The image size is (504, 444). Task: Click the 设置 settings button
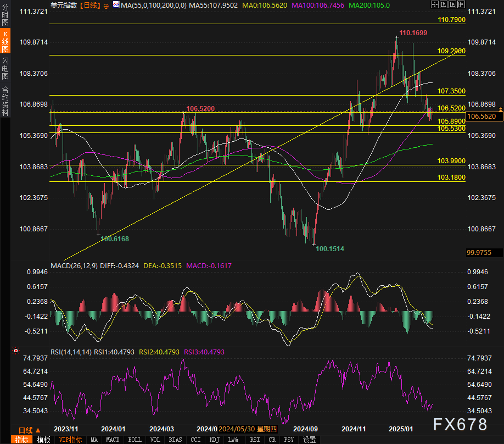click(309, 440)
